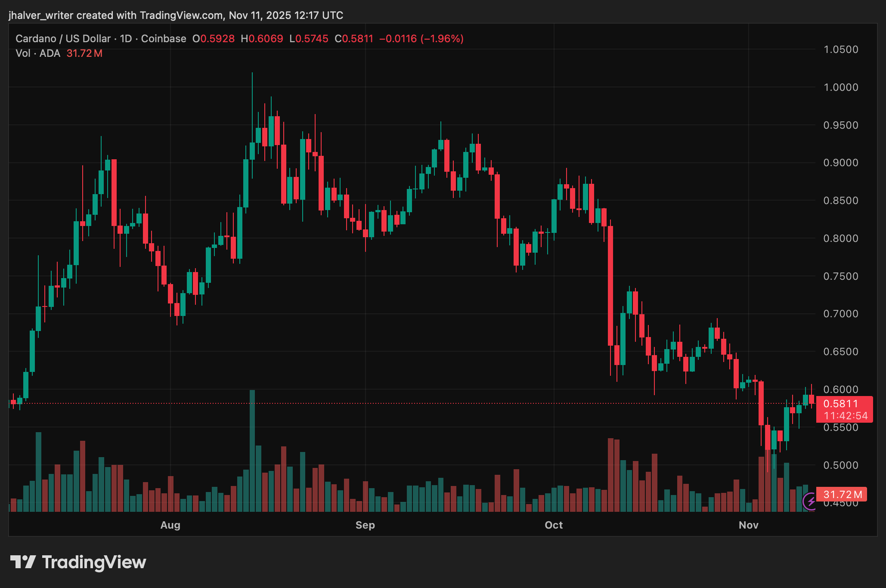The height and width of the screenshot is (588, 886).
Task: Click the Nov label on time axis
Action: pyautogui.click(x=748, y=525)
